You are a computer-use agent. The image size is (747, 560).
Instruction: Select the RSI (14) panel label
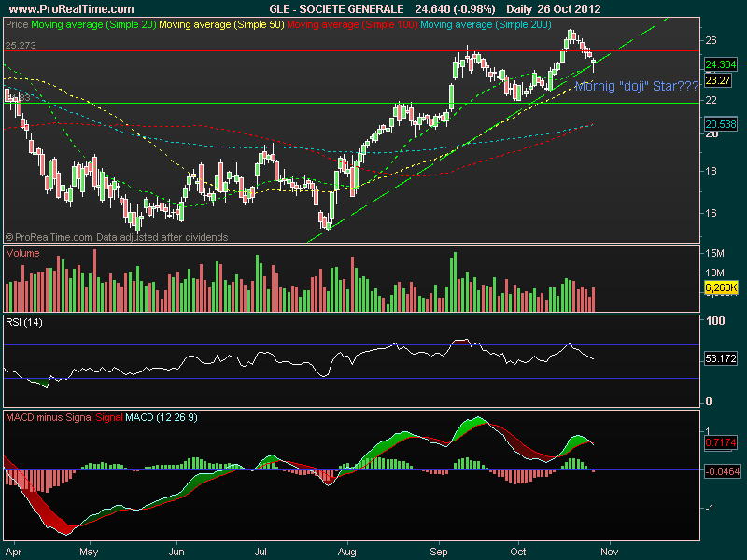click(x=24, y=322)
